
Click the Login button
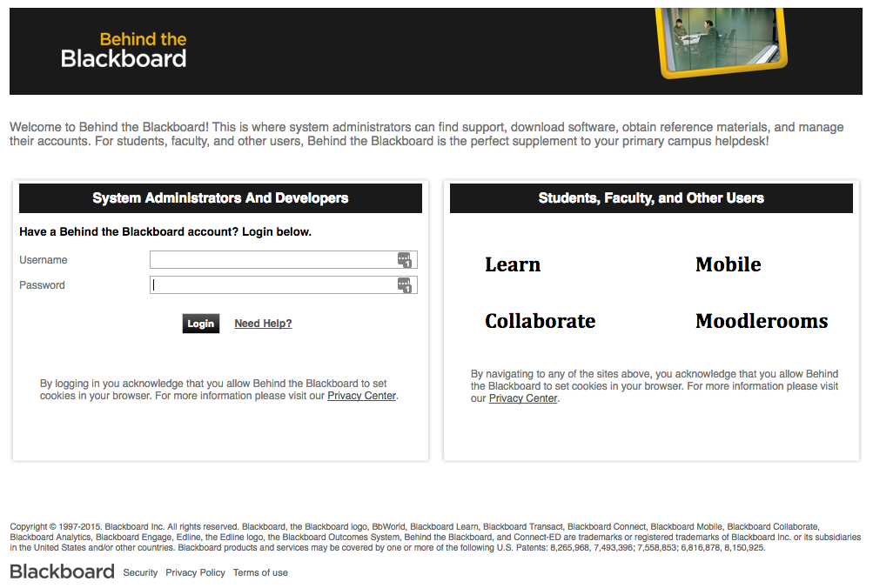coord(200,324)
